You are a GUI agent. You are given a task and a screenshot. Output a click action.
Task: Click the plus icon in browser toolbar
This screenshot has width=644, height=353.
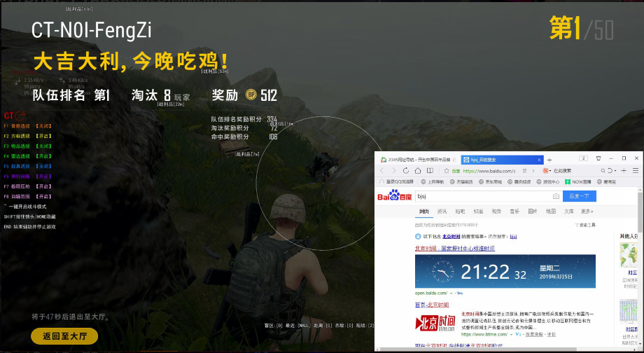[624, 170]
